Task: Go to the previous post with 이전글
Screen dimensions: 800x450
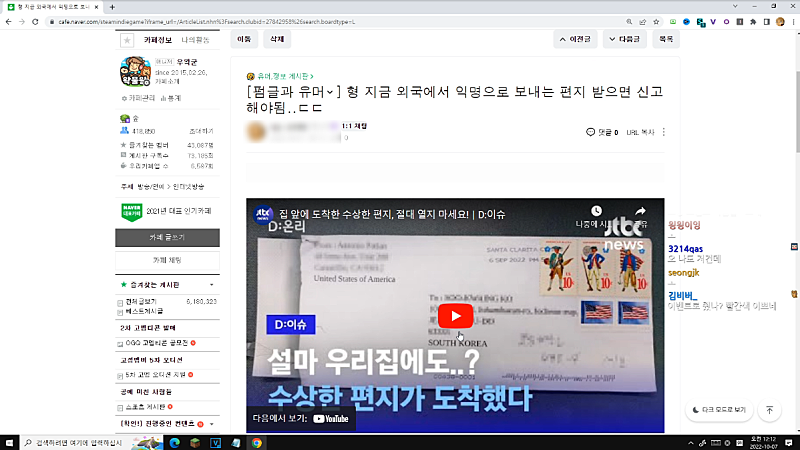Action: [582, 39]
